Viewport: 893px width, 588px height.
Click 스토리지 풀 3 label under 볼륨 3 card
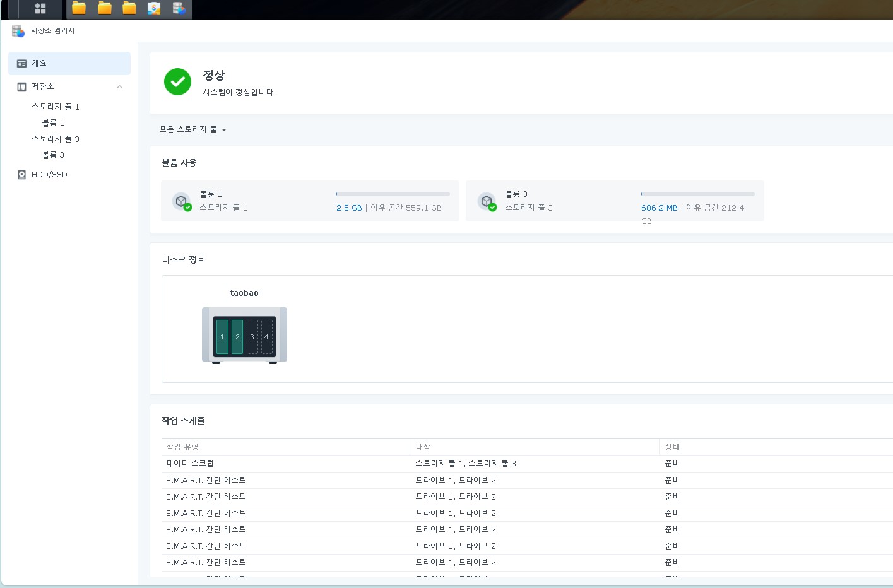click(x=529, y=208)
